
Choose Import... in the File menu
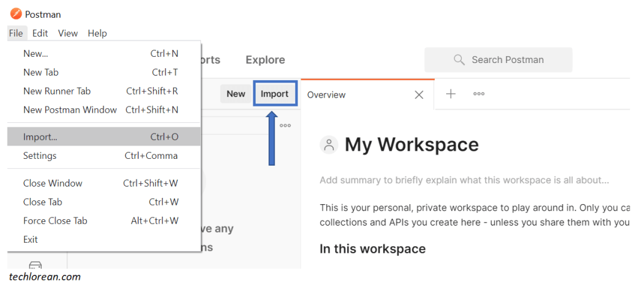tap(104, 137)
